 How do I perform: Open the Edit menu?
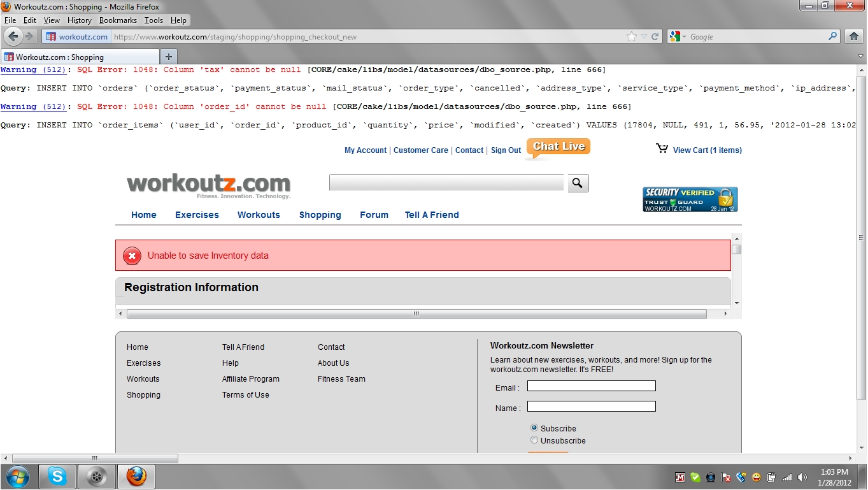pyautogui.click(x=30, y=20)
